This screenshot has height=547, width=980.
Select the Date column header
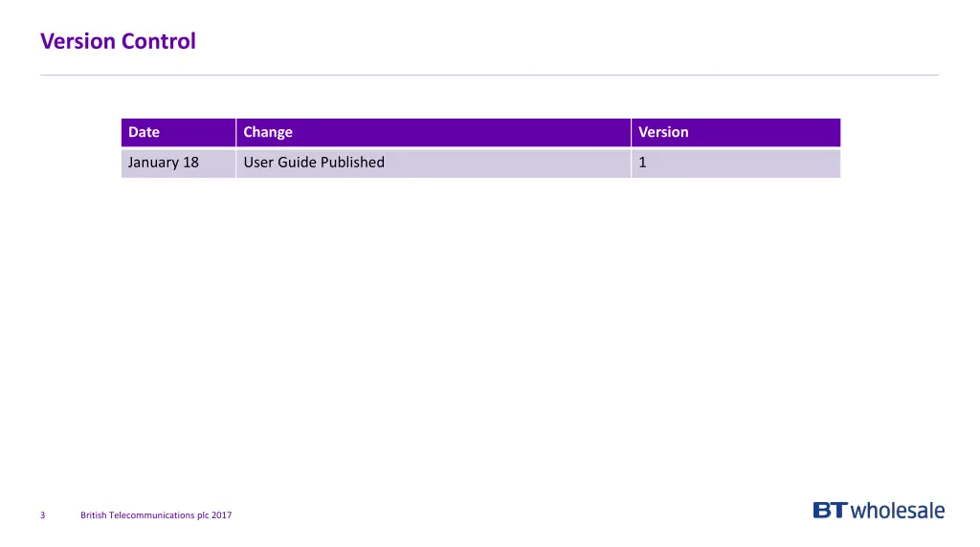pyautogui.click(x=145, y=132)
